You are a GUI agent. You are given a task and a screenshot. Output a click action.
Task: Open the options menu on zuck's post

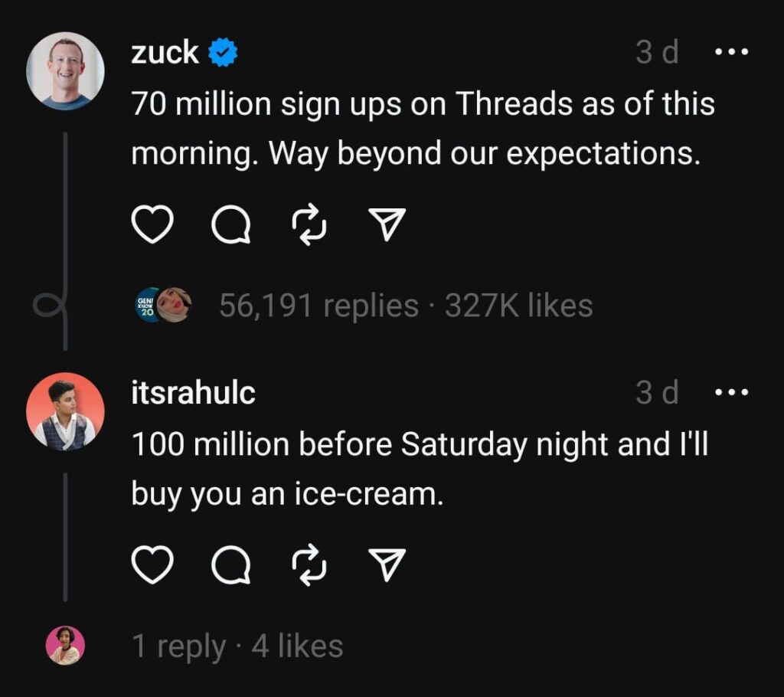pyautogui.click(x=733, y=52)
